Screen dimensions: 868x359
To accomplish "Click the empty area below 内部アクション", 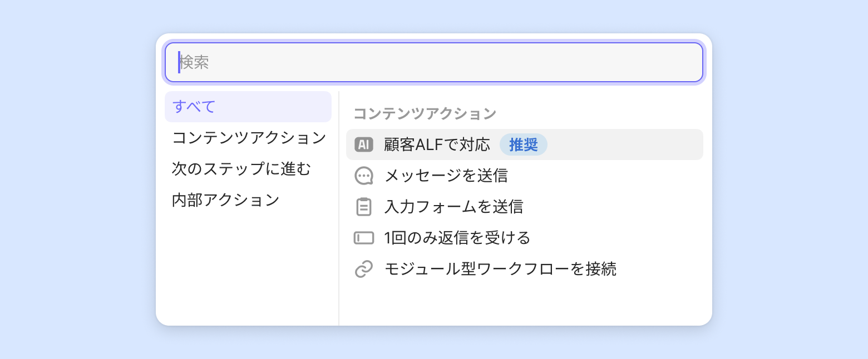I will [248, 267].
